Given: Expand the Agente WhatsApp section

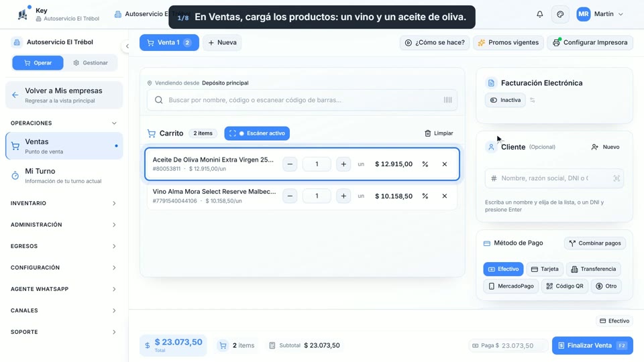Looking at the screenshot, I should (x=64, y=289).
